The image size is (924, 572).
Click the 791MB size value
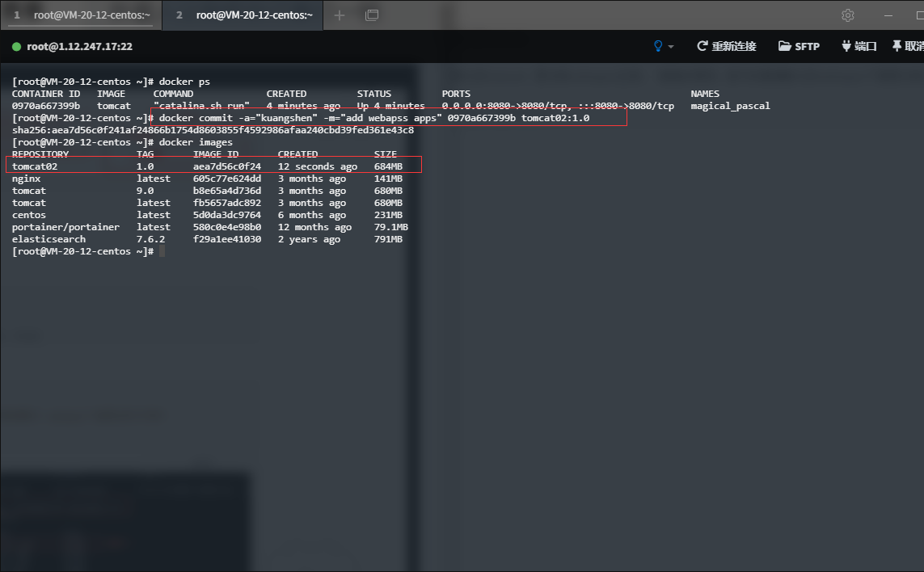point(388,239)
